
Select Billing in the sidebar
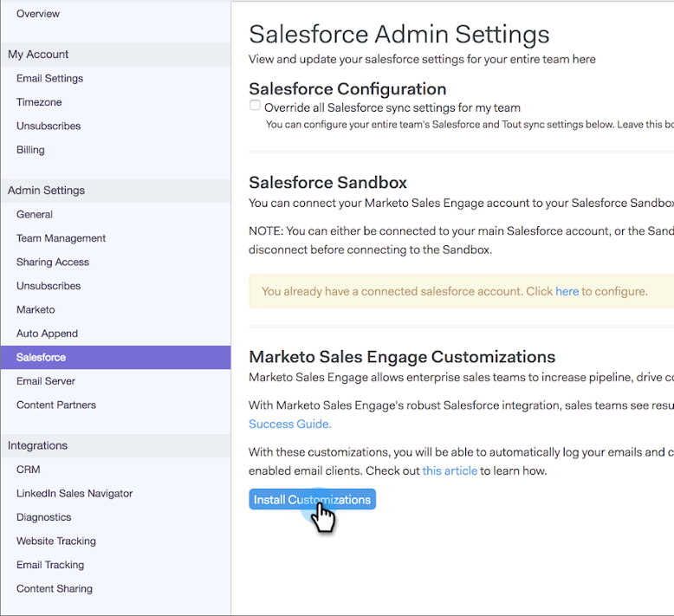coord(30,150)
